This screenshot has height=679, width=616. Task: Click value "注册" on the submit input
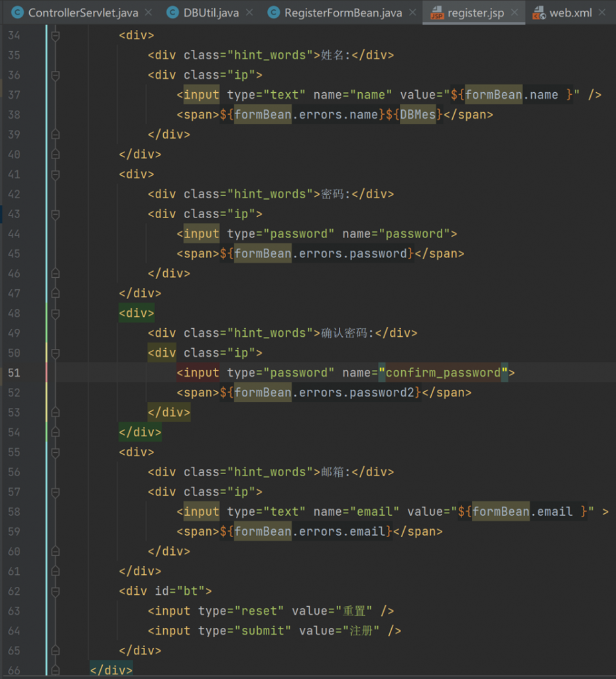point(361,631)
